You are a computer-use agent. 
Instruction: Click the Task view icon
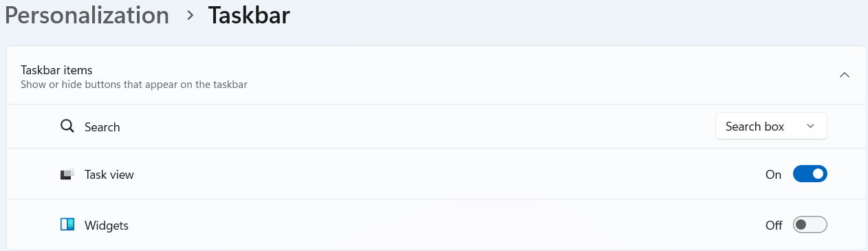click(67, 175)
